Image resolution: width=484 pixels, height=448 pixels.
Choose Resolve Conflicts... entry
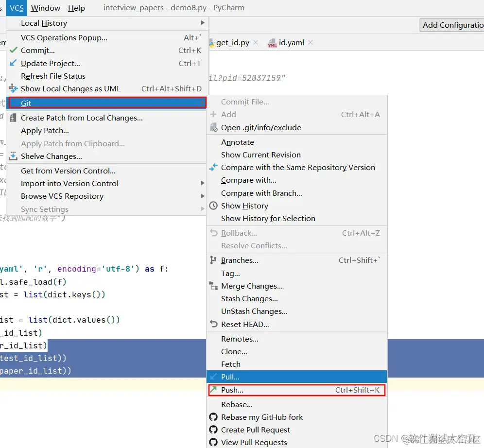coord(296,245)
